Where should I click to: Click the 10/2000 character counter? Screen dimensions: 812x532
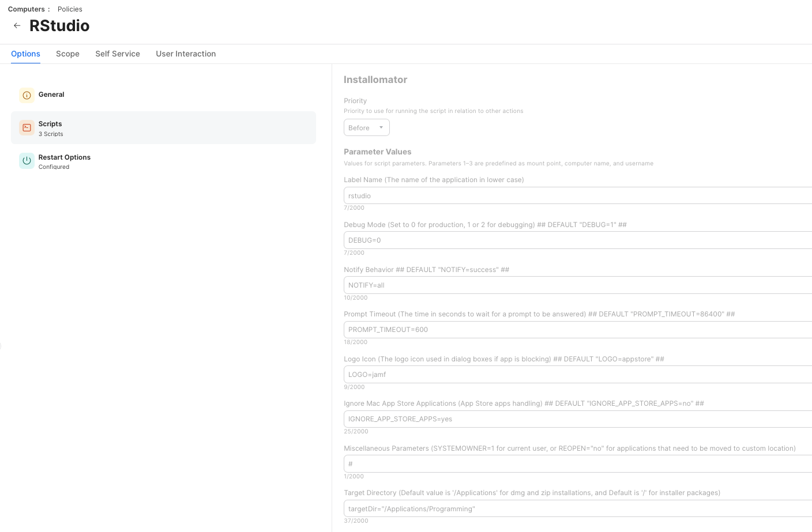[x=355, y=297]
